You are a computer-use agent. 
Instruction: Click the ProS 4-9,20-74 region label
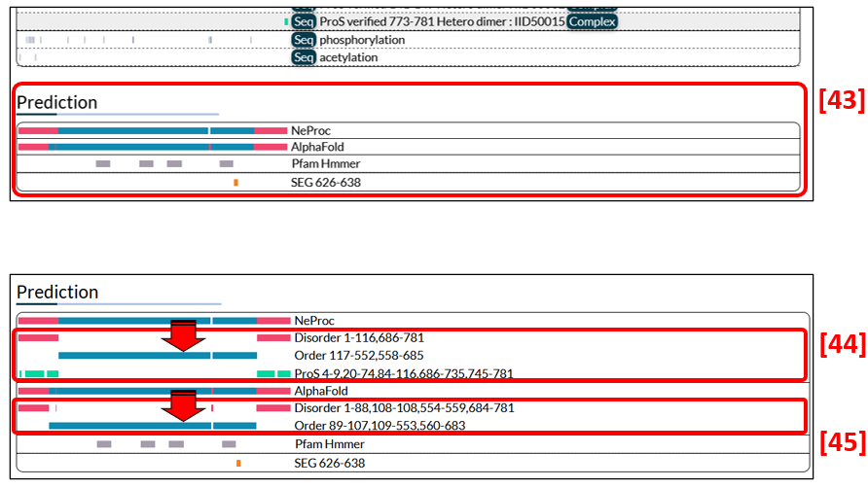(x=403, y=373)
